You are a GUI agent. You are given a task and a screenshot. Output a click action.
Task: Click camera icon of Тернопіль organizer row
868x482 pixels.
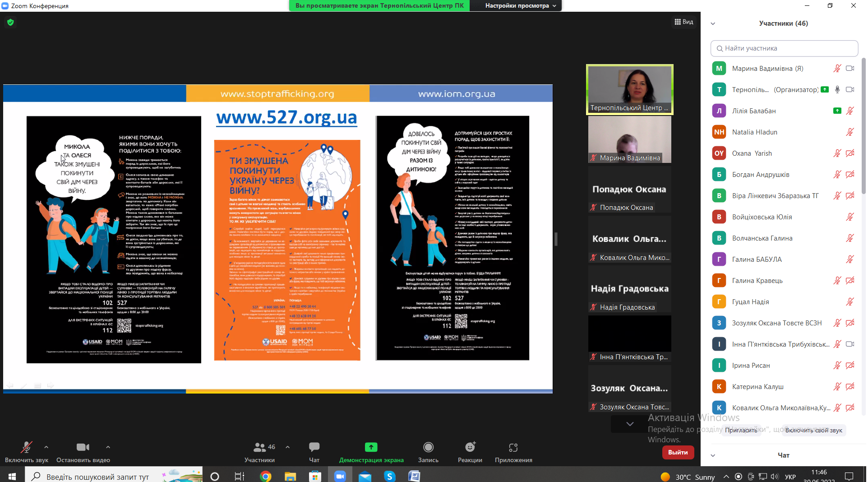pos(850,89)
